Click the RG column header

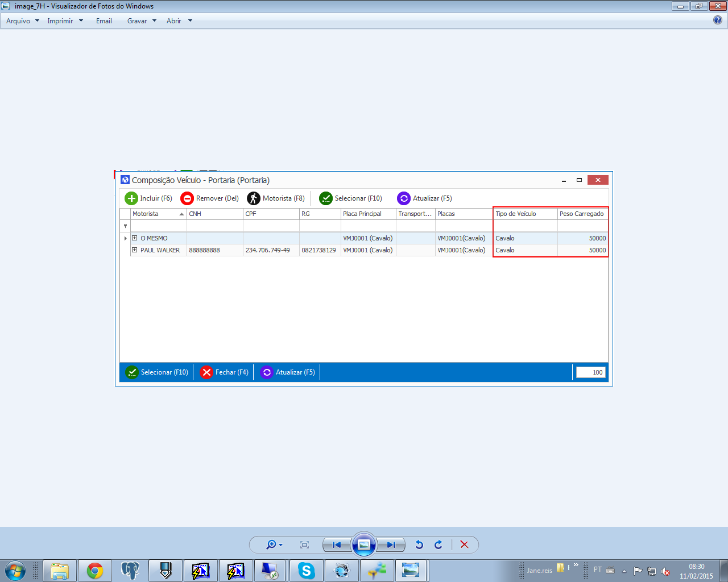tap(320, 214)
